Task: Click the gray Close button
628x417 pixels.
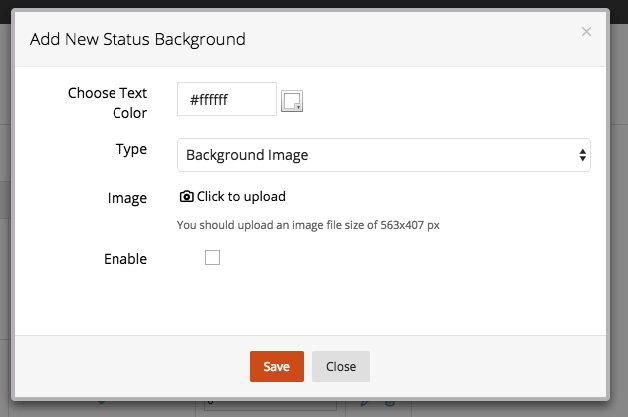Action: (x=341, y=366)
